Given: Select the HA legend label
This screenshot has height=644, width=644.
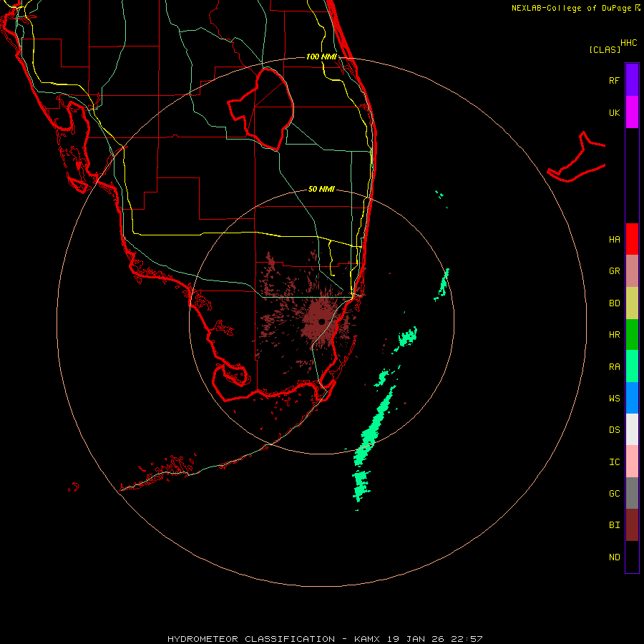Looking at the screenshot, I should [614, 239].
